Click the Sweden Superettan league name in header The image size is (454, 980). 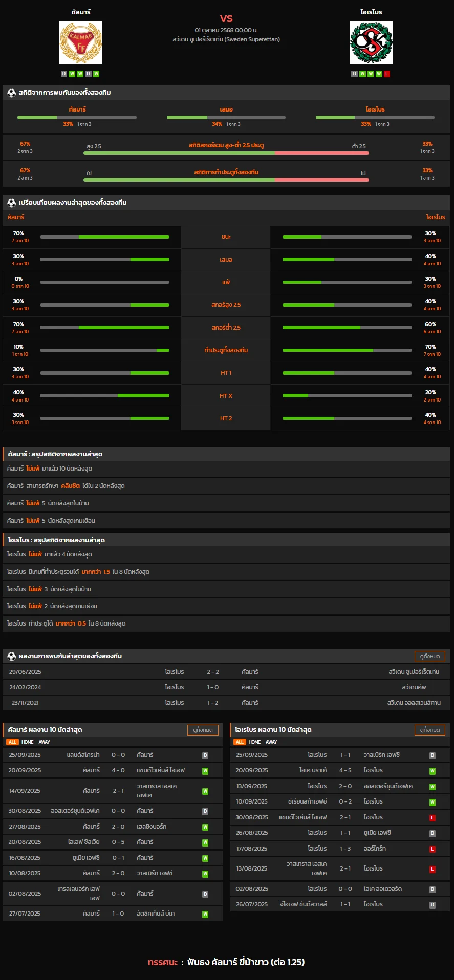point(226,39)
